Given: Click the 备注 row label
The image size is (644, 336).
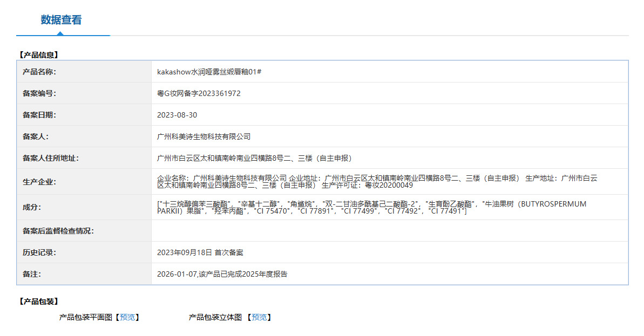Looking at the screenshot, I should pyautogui.click(x=32, y=274).
